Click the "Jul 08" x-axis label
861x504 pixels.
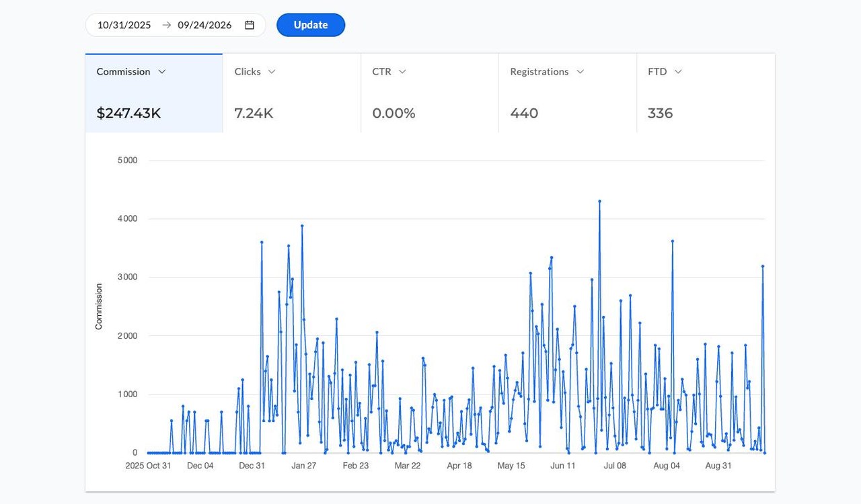point(615,466)
